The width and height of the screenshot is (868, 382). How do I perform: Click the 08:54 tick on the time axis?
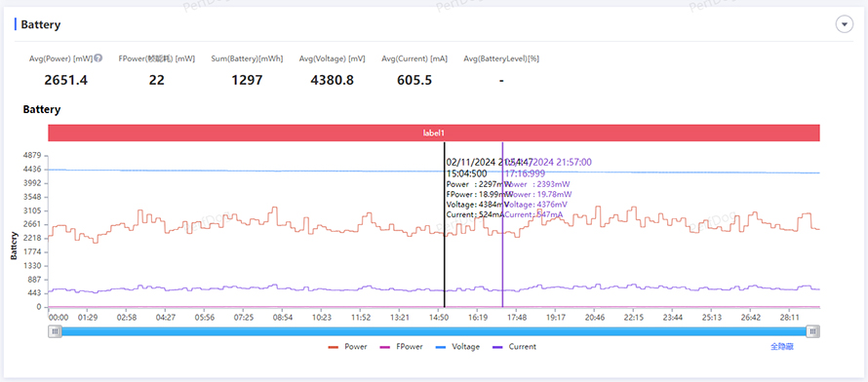[x=283, y=318]
